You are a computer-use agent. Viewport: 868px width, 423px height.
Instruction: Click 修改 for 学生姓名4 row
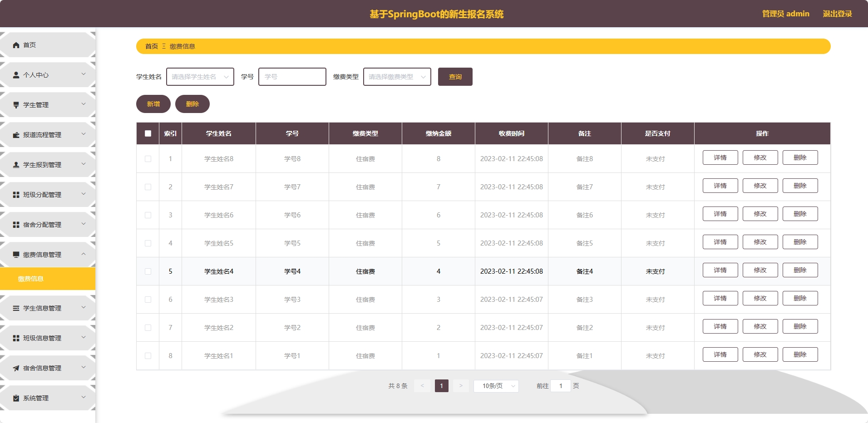tap(760, 270)
